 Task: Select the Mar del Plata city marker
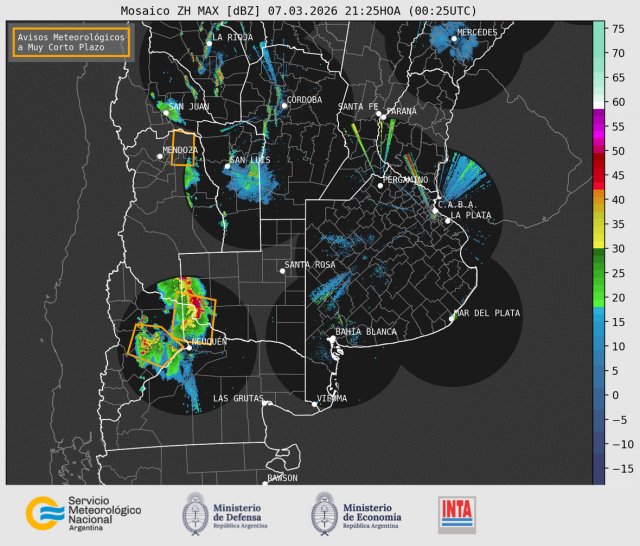(x=452, y=319)
